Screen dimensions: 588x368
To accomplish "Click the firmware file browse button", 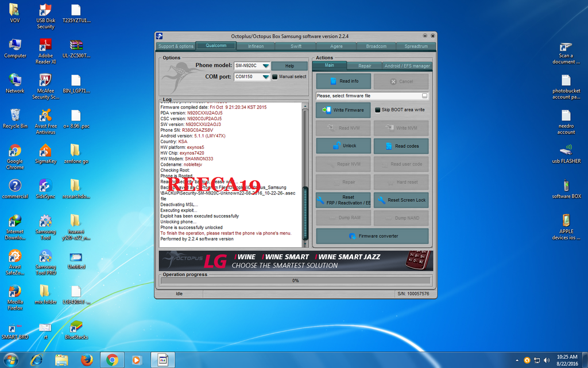I will [424, 96].
